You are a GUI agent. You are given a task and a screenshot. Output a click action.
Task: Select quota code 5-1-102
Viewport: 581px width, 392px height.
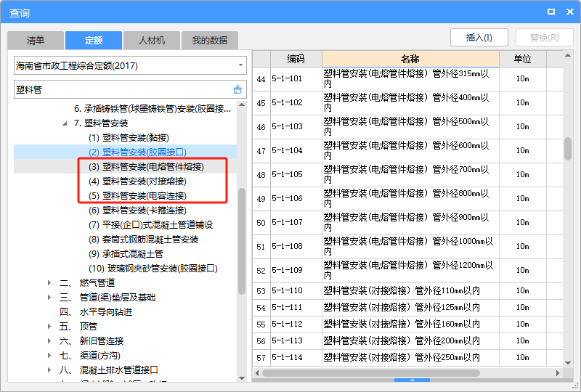pyautogui.click(x=287, y=102)
